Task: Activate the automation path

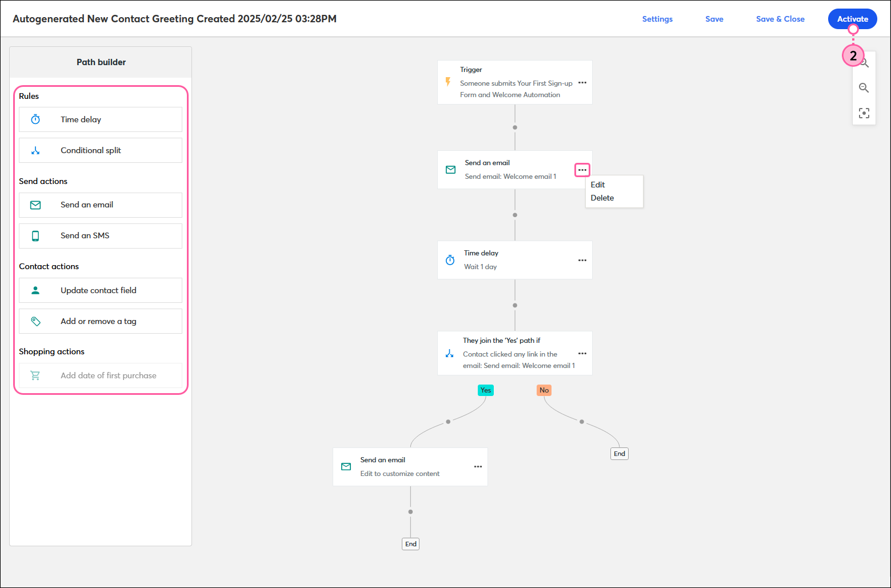Action: (x=852, y=19)
